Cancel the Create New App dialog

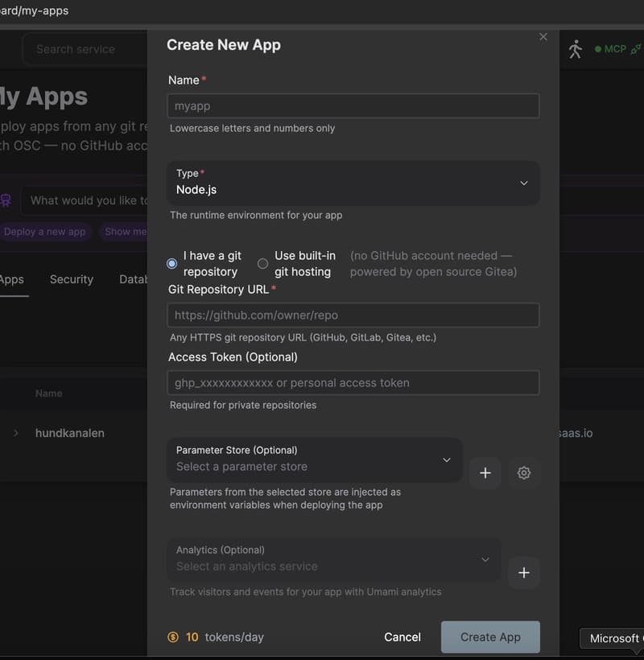point(402,637)
